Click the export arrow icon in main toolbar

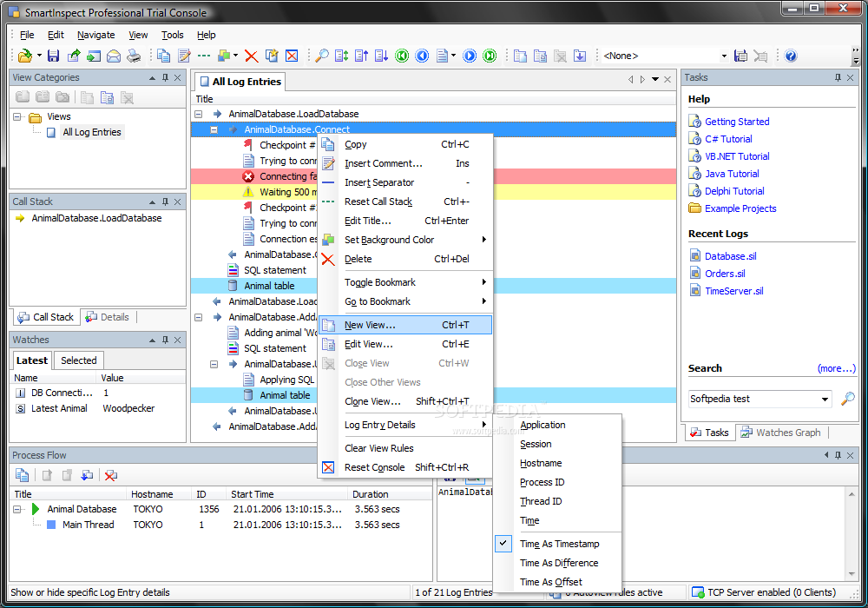click(x=74, y=56)
